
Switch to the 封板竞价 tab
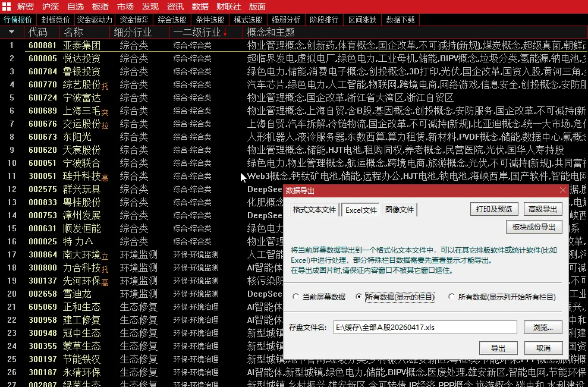[55, 20]
